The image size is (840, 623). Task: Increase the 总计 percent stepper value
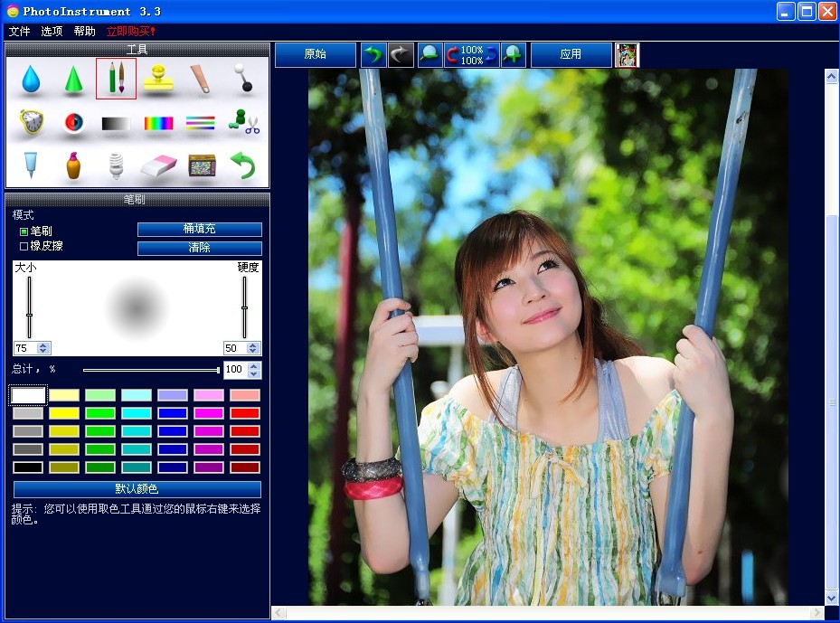(x=254, y=365)
